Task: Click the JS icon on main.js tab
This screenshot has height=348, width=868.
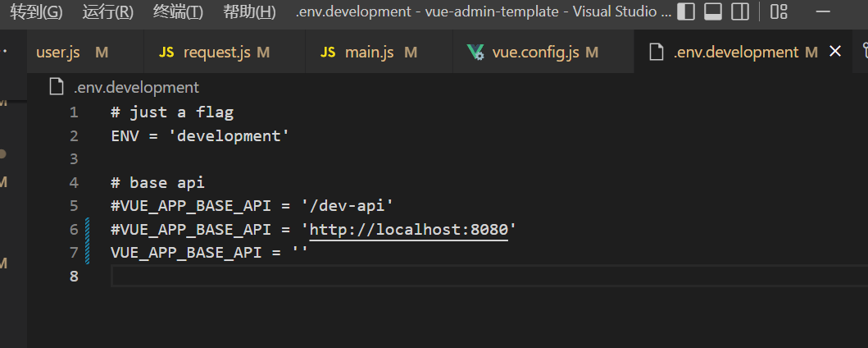Action: point(328,52)
